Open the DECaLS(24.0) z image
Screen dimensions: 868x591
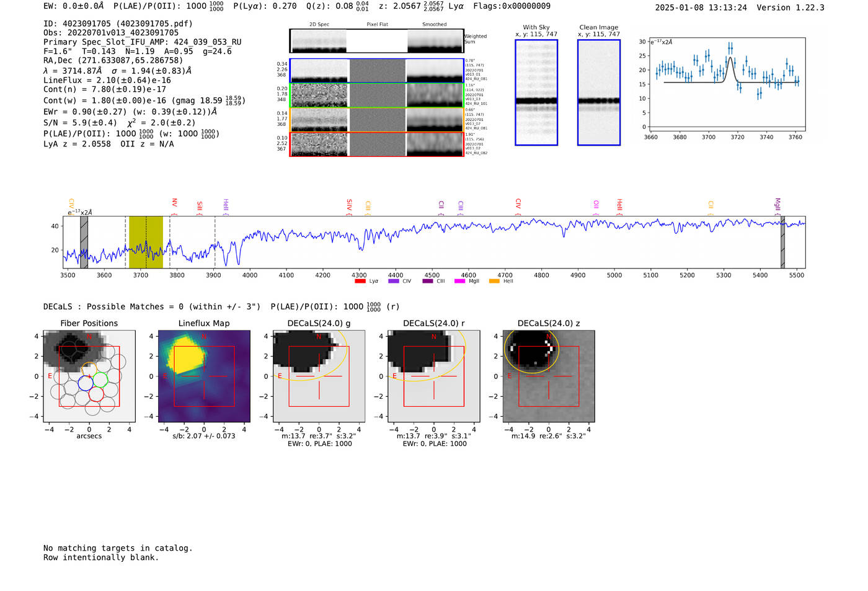point(548,376)
